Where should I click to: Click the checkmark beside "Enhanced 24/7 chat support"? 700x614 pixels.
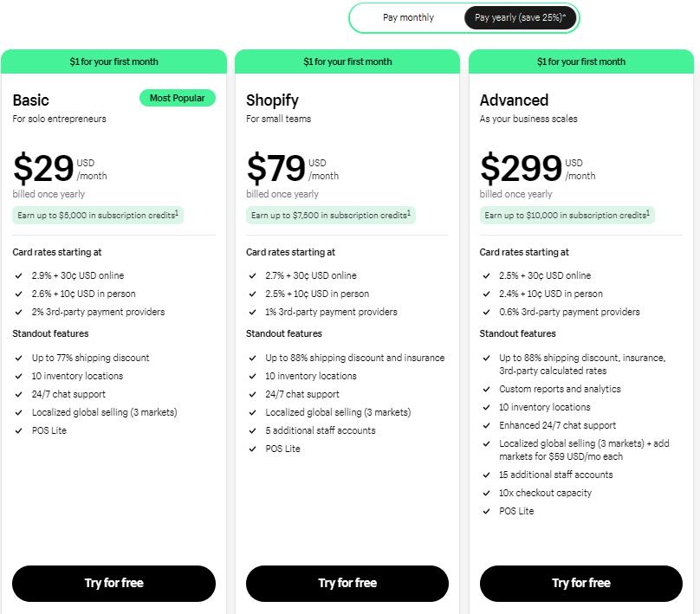[487, 425]
